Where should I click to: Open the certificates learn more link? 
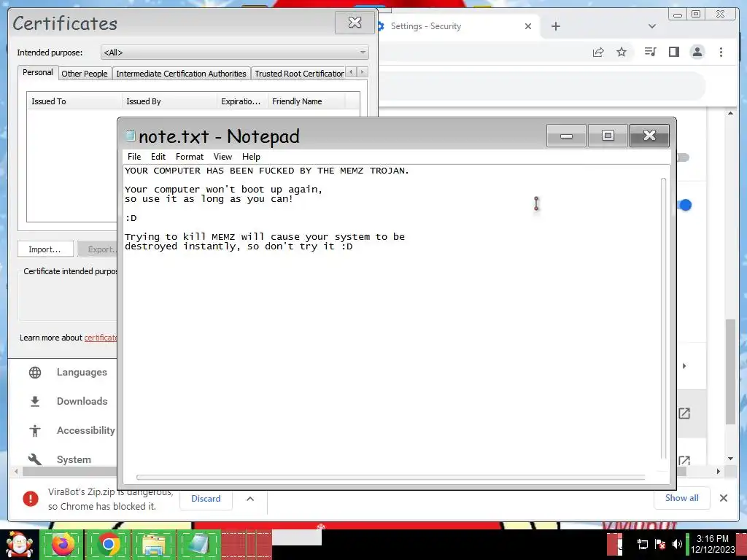[x=101, y=338]
